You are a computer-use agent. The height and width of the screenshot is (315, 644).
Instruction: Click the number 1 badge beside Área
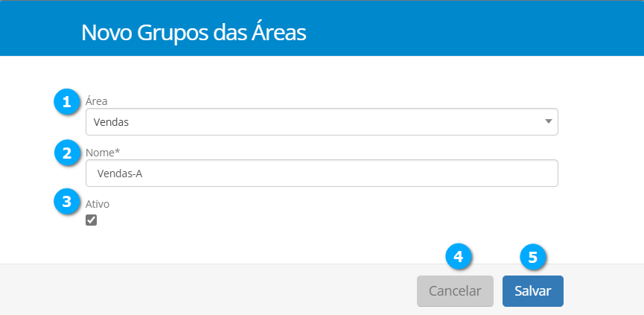(x=67, y=102)
